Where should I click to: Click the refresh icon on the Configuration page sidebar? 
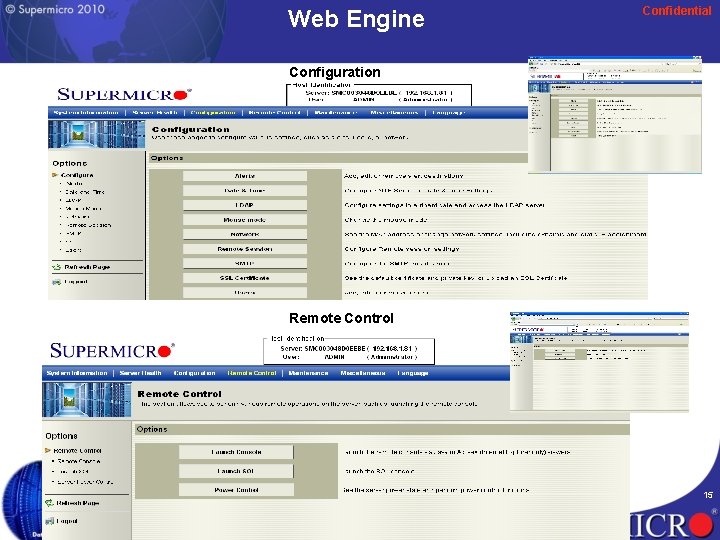[x=56, y=267]
